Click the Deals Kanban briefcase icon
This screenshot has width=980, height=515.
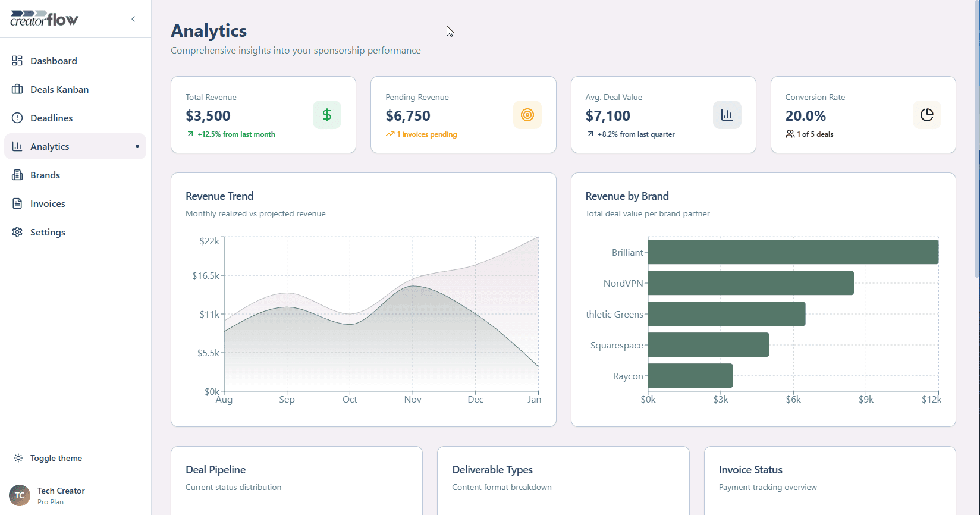(17, 89)
